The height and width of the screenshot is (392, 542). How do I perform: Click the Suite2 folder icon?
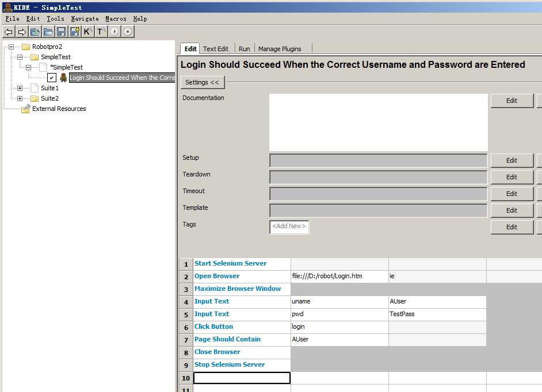[35, 98]
